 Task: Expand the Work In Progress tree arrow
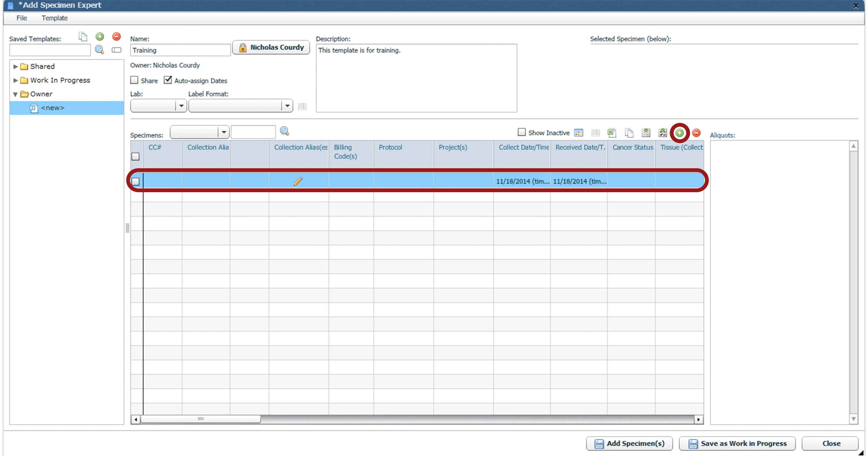pyautogui.click(x=15, y=80)
